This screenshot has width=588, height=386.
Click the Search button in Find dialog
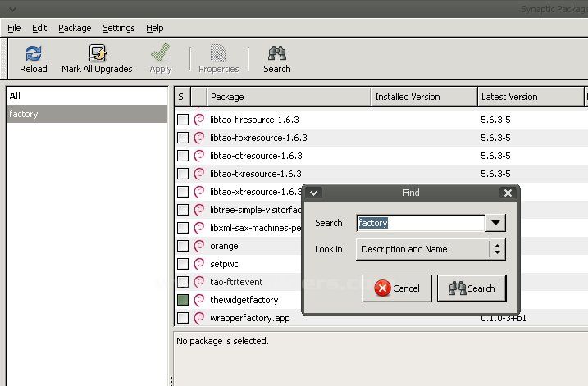click(472, 288)
